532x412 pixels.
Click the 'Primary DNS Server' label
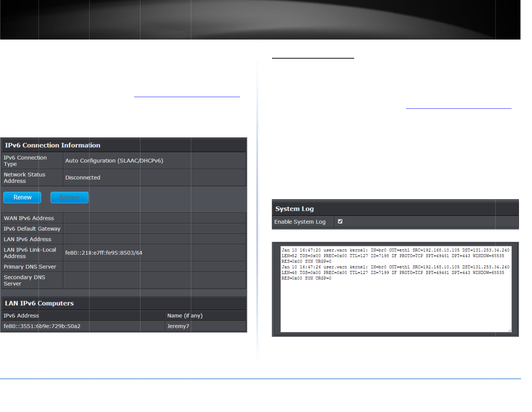[x=30, y=267]
